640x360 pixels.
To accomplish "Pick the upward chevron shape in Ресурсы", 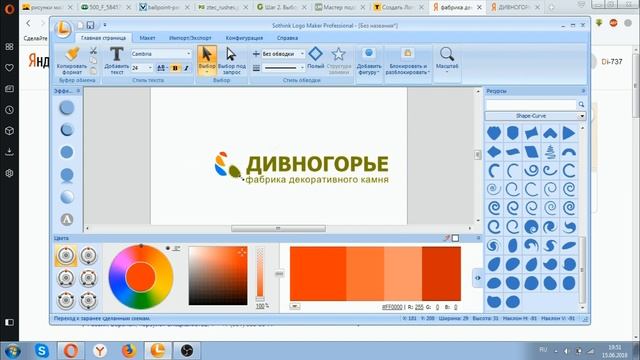I will 550,133.
